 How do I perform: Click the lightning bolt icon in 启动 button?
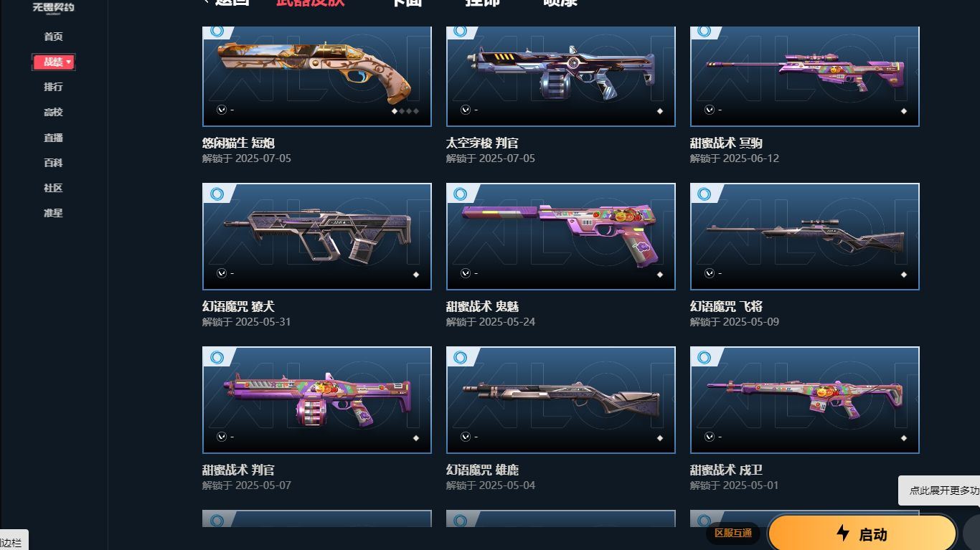[x=843, y=533]
